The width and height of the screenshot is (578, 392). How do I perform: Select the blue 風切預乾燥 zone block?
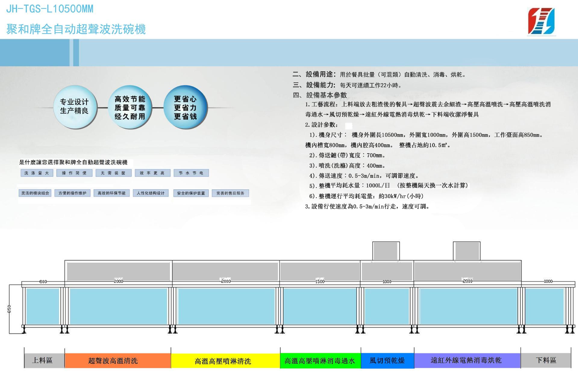387,361
